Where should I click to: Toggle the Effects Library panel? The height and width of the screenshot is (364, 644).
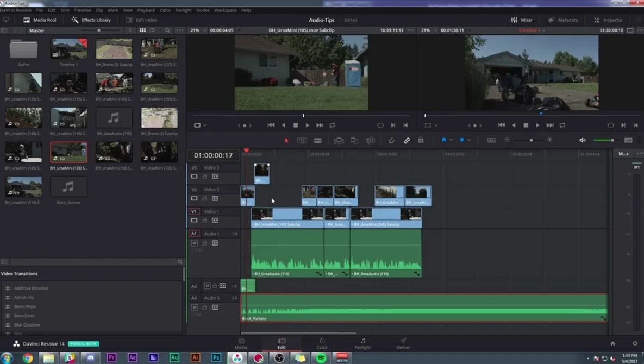91,20
